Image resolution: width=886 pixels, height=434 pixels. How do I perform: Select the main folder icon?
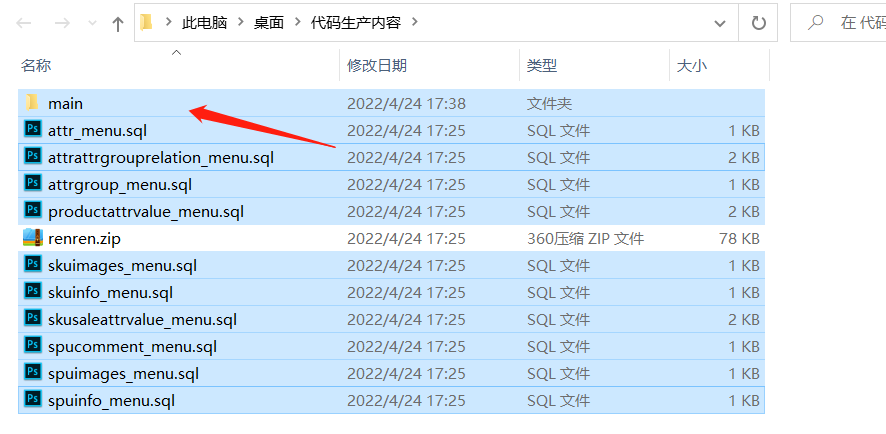[32, 103]
